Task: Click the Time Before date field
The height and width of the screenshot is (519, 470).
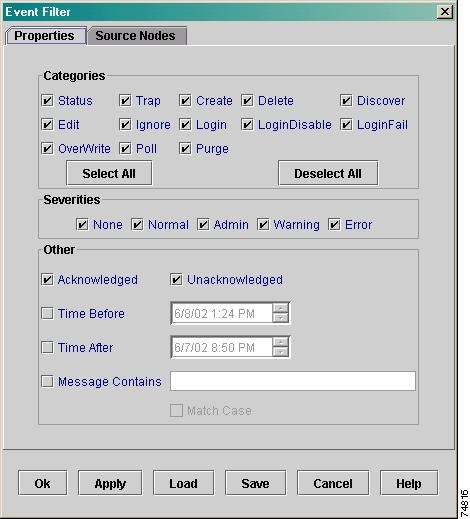Action: coord(222,313)
